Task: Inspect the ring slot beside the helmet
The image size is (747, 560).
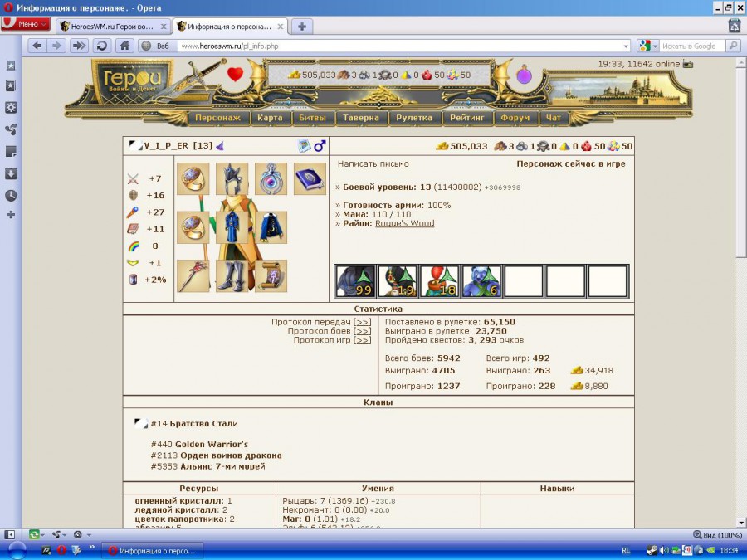Action: pyautogui.click(x=193, y=178)
